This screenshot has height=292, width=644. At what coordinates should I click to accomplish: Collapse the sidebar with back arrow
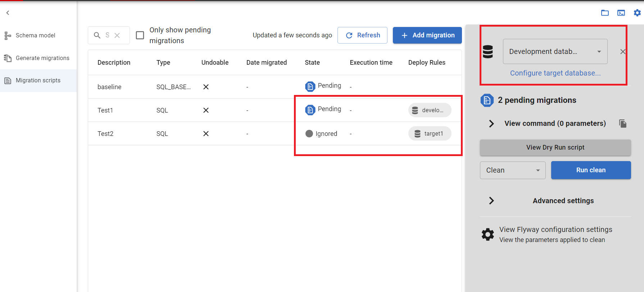point(8,13)
